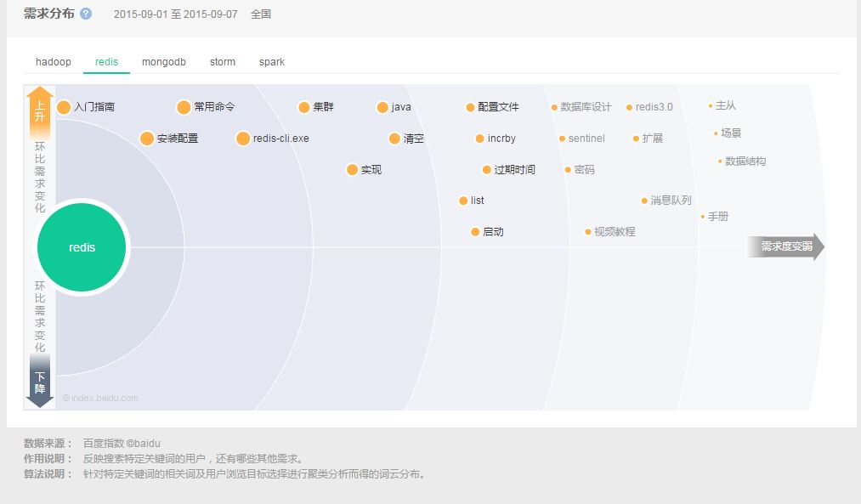861x504 pixels.
Task: Click the 启动 keyword
Action: (488, 232)
